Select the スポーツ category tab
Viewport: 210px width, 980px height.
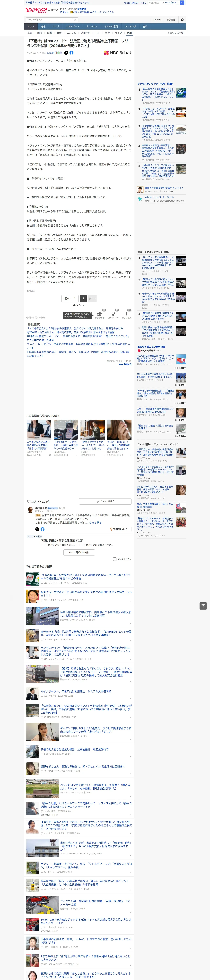pos(86,33)
